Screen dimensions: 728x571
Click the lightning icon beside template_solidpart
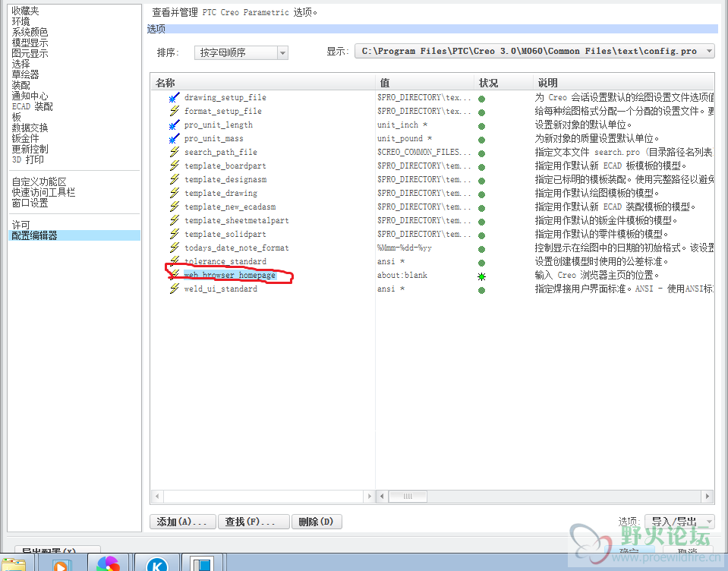coord(174,234)
